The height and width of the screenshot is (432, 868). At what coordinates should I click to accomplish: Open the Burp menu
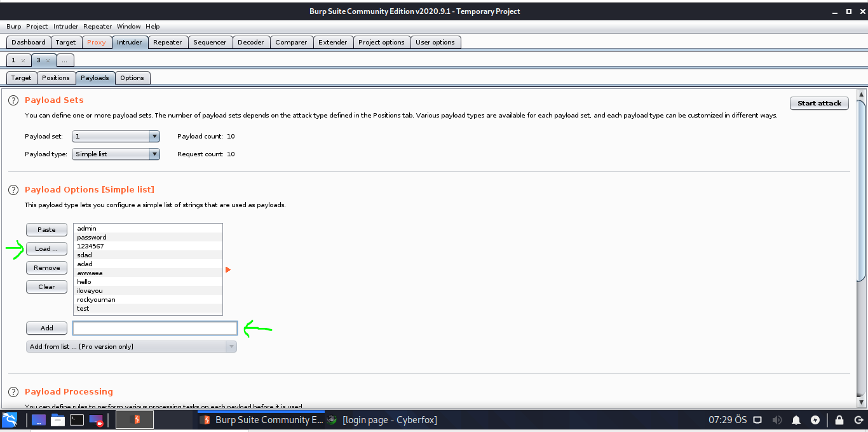tap(13, 27)
